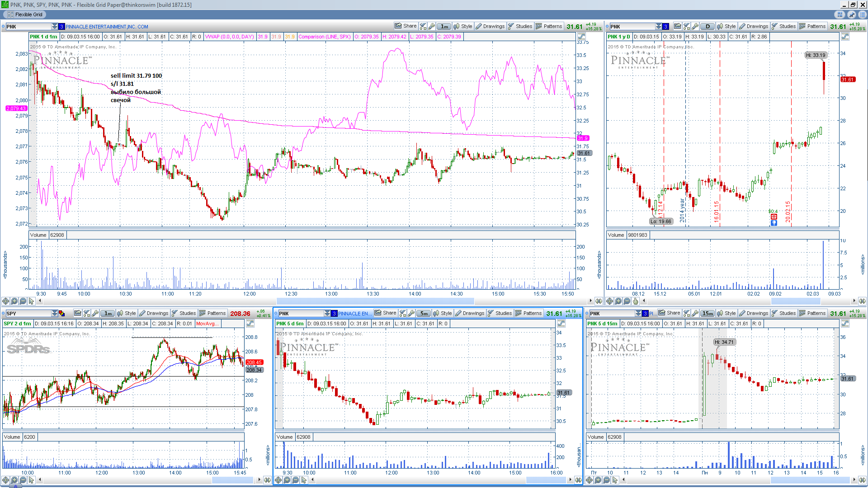Select pointer cursor tool below top-left chart
The height and width of the screenshot is (488, 868).
31,301
